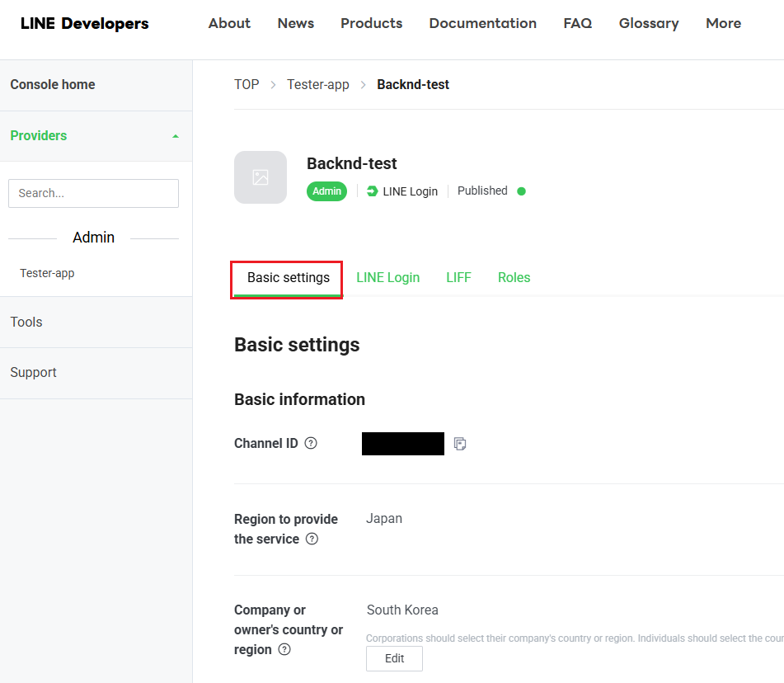Select Tester-app provider in the sidebar
784x683 pixels.
(47, 273)
